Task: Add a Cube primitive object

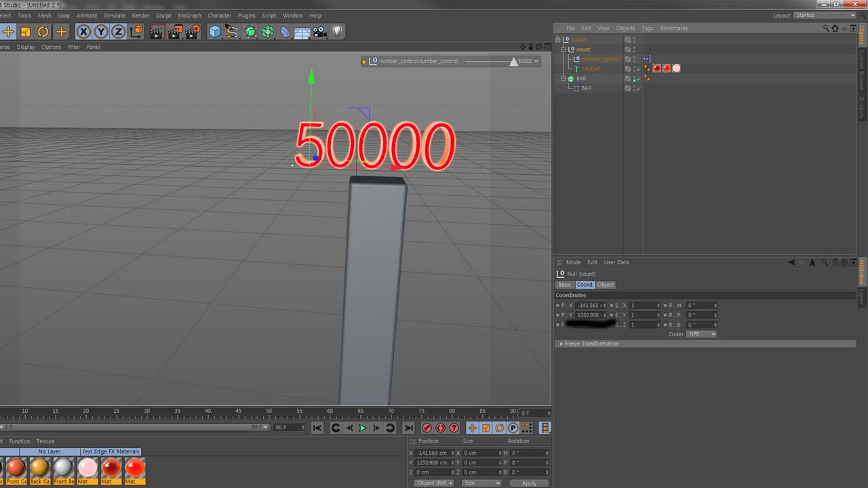Action: point(215,32)
